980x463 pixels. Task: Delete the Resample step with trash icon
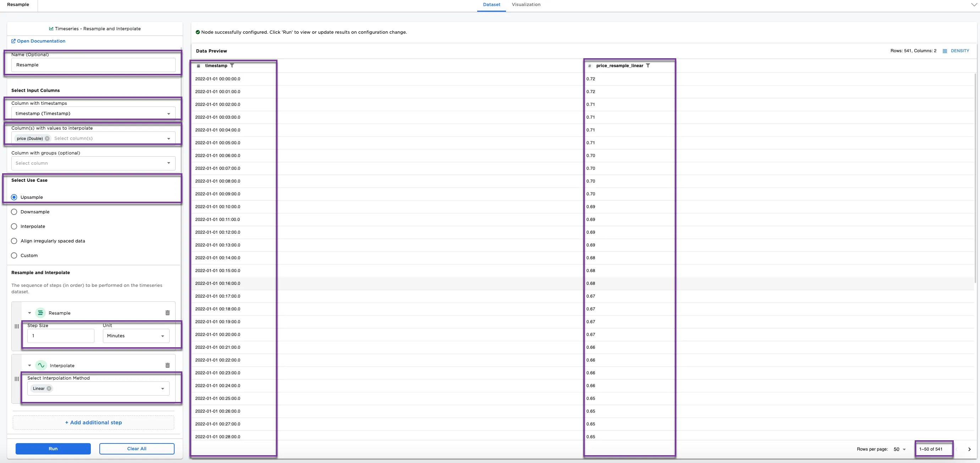tap(167, 312)
